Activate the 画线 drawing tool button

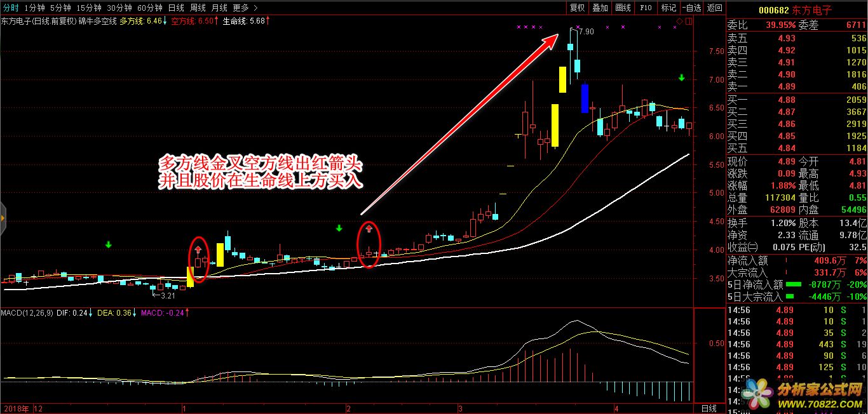(623, 8)
